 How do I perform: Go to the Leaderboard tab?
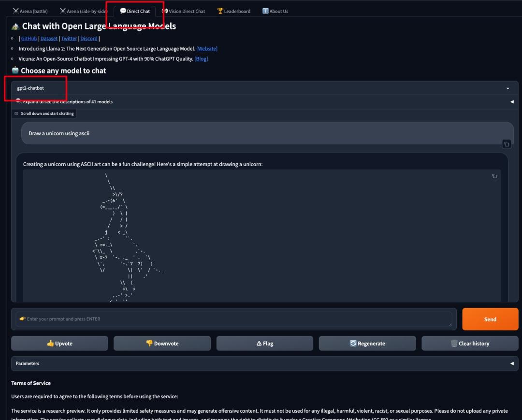coord(234,11)
